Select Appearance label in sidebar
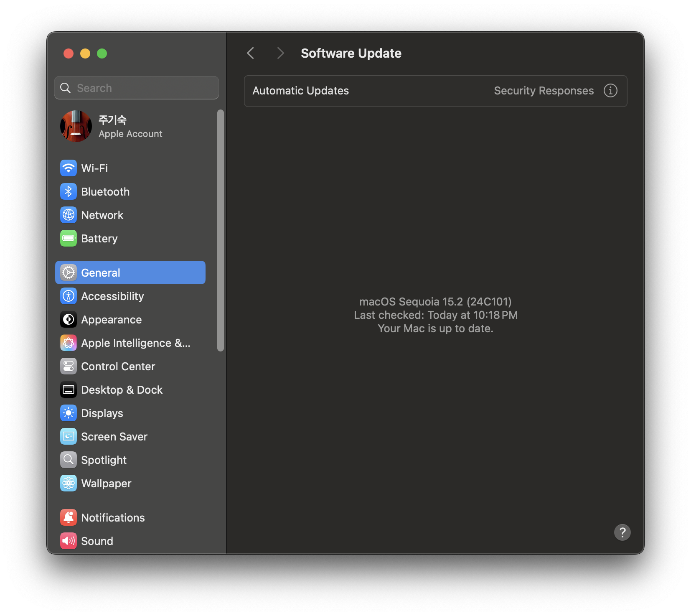 coord(112,320)
